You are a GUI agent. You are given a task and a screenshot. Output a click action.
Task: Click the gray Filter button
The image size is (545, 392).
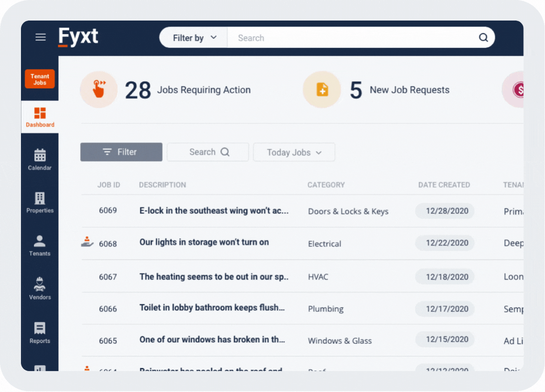[121, 152]
